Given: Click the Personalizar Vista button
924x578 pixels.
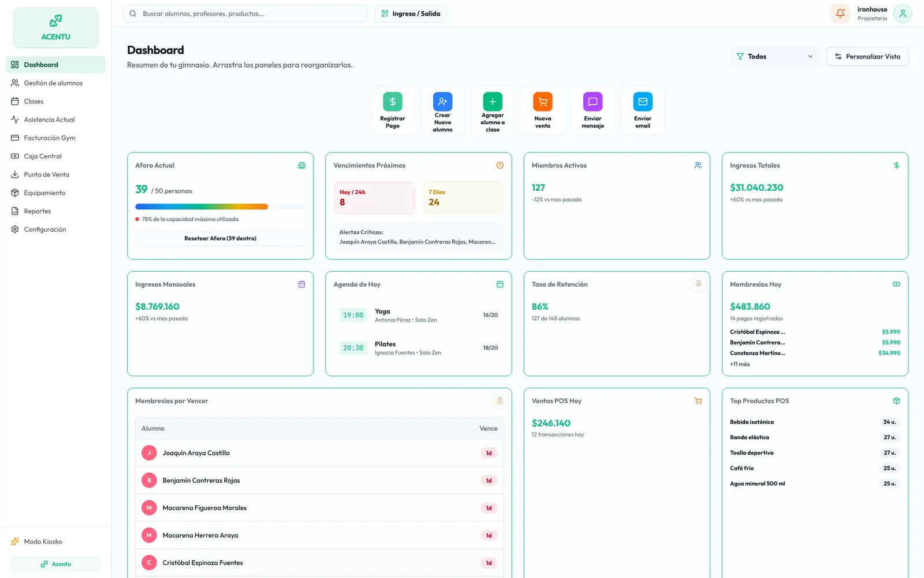Looking at the screenshot, I should point(867,57).
